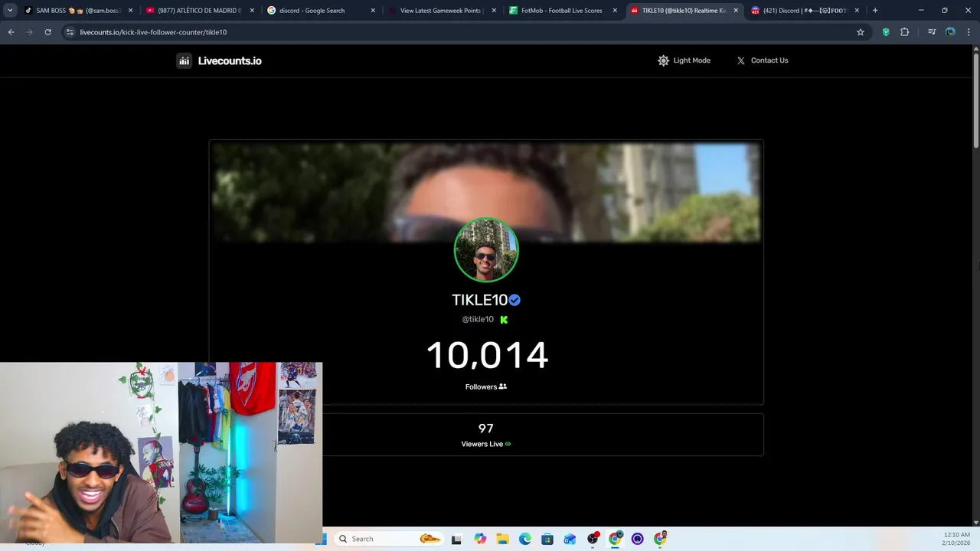Launch Copilot from the taskbar

pos(480,539)
